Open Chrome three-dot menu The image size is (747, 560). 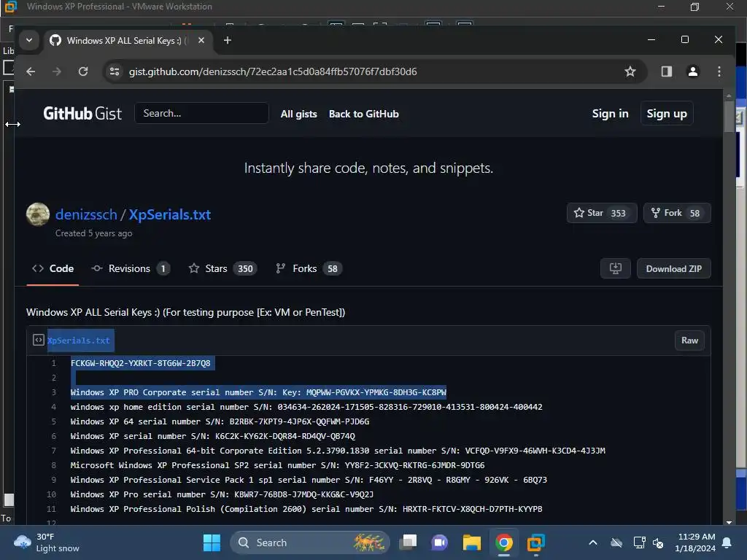pyautogui.click(x=719, y=71)
